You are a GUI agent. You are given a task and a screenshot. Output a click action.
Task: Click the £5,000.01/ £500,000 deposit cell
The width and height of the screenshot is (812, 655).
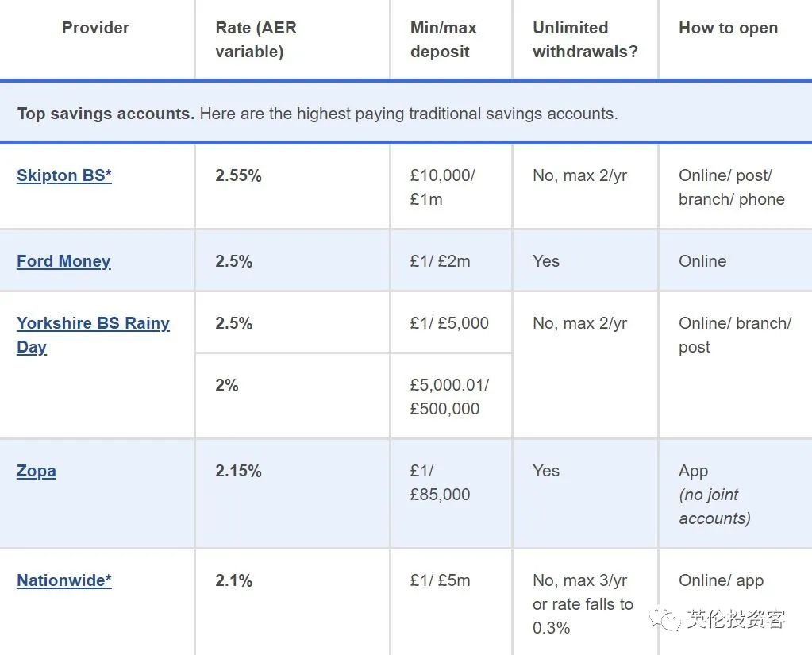449,397
